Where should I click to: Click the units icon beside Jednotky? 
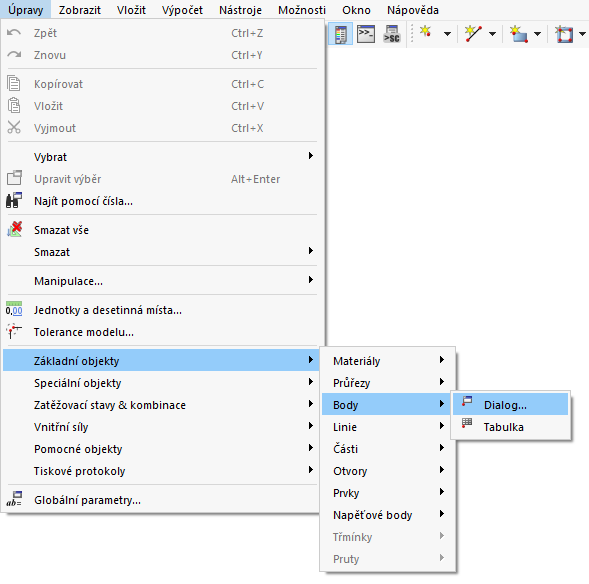14,309
